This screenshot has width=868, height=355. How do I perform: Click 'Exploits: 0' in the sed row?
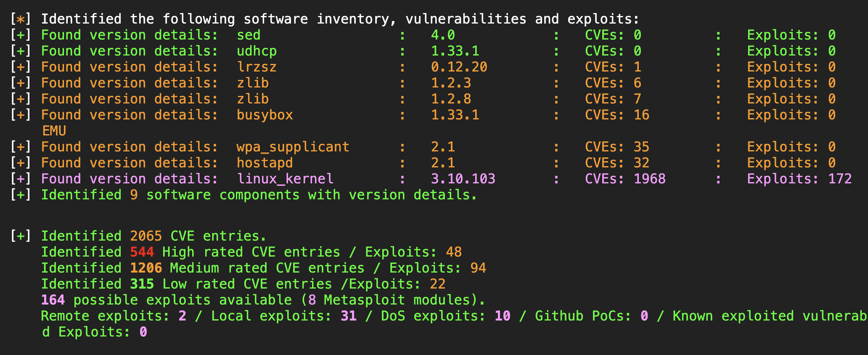click(x=791, y=35)
